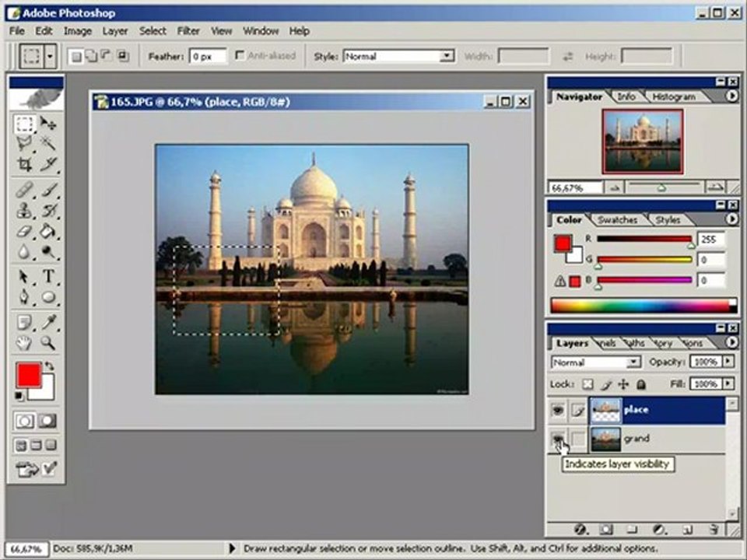
Task: Reset default foreground and background colors
Action: (19, 396)
